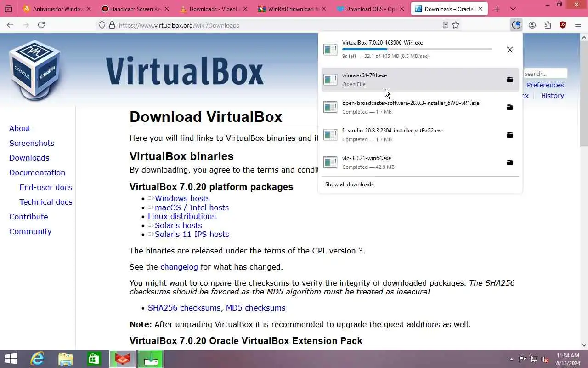Image resolution: width=588 pixels, height=368 pixels.
Task: Close the Download OBS tab
Action: click(x=402, y=9)
